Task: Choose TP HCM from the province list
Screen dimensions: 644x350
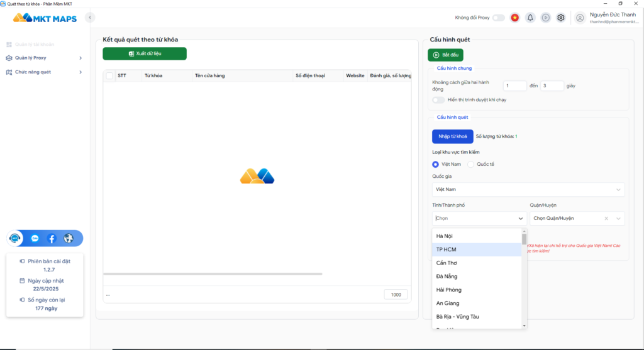Action: coord(477,249)
